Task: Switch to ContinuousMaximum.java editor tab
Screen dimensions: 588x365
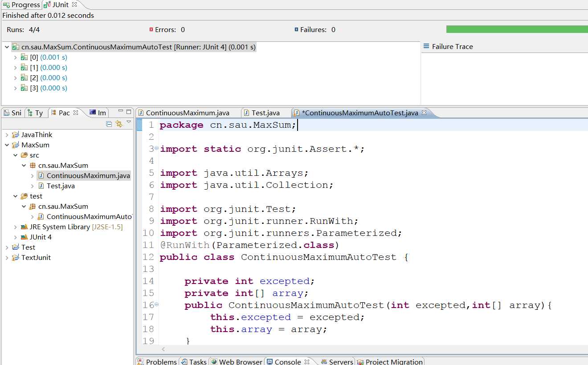Action: point(188,113)
